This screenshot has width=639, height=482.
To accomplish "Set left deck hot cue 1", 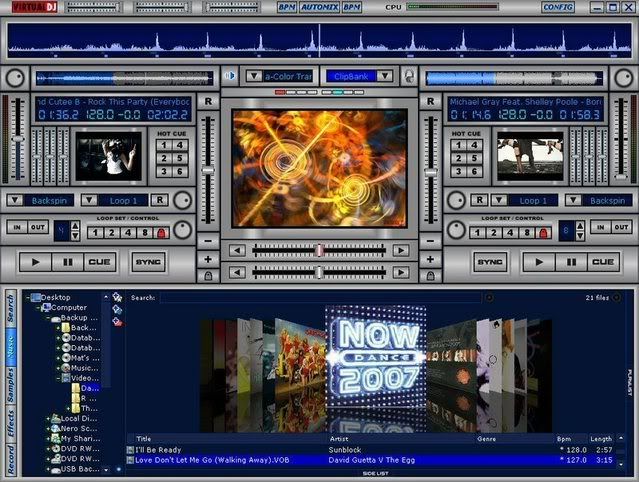I will (164, 145).
